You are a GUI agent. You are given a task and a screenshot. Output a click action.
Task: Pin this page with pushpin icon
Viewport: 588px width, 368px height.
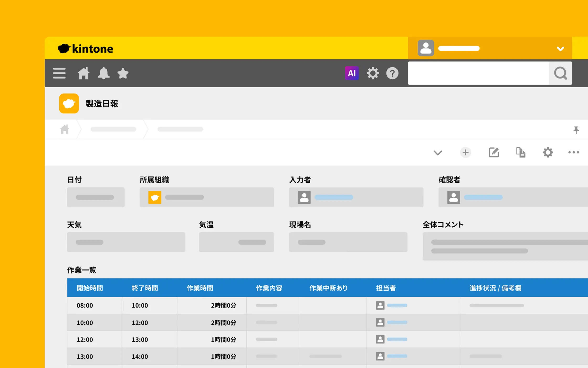(x=576, y=130)
